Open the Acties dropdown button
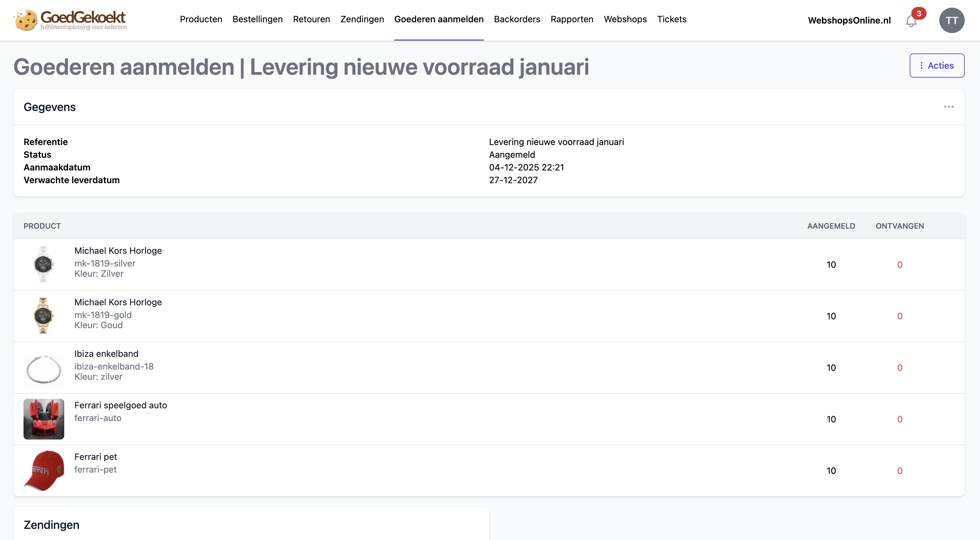Viewport: 980px width, 540px height. click(x=937, y=66)
